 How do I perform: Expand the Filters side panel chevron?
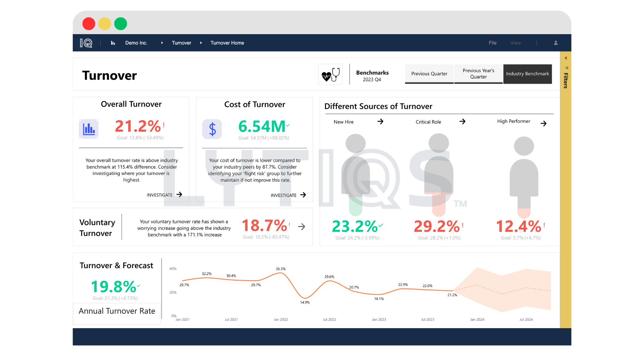[566, 58]
